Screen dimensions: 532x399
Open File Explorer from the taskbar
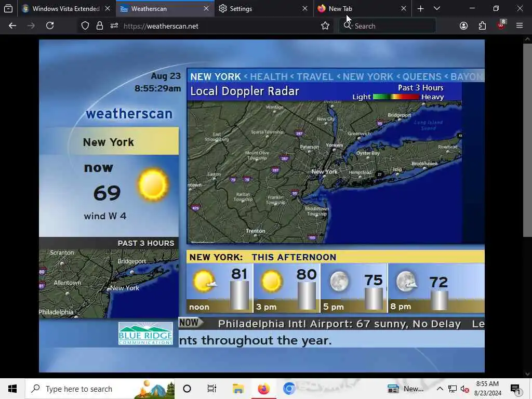[238, 389]
